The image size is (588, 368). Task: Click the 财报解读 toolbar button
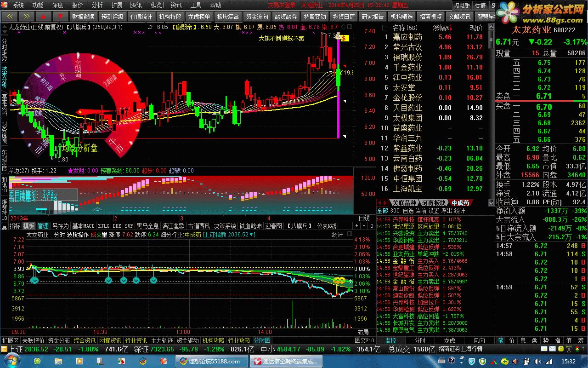(x=83, y=17)
